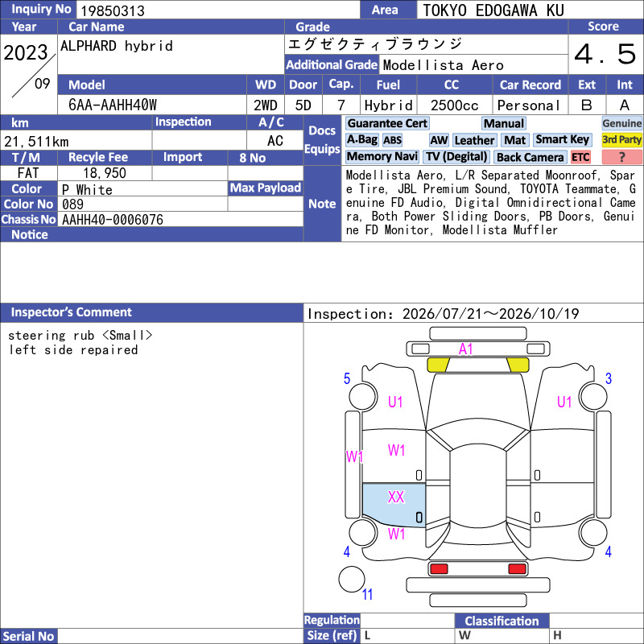Click the 2500cc engine value
644x644 pixels.
point(454,105)
